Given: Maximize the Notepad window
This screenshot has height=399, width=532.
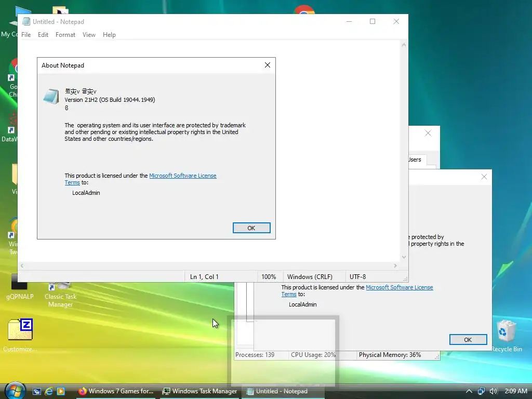Looking at the screenshot, I should point(373,21).
